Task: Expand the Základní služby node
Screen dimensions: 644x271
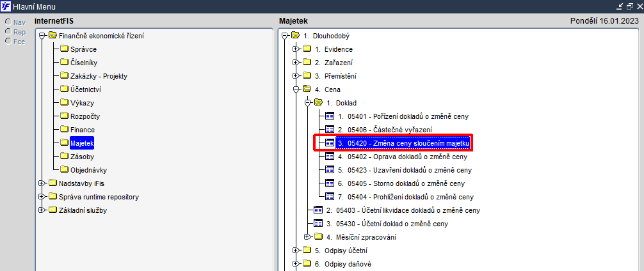Action: coord(42,210)
